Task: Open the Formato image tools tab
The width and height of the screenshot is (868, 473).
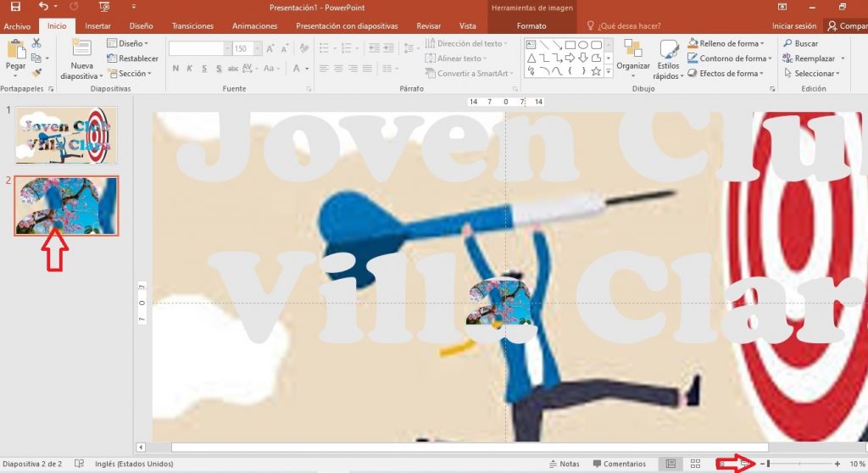Action: tap(531, 26)
